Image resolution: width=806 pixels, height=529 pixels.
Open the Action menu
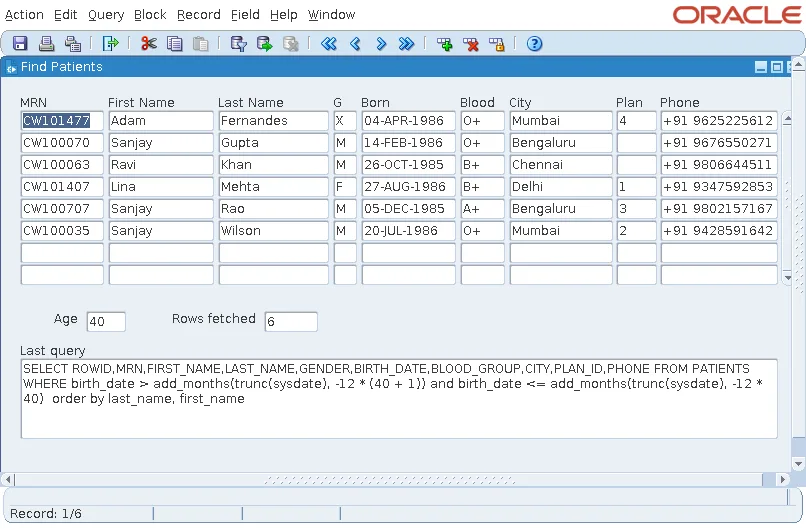24,15
